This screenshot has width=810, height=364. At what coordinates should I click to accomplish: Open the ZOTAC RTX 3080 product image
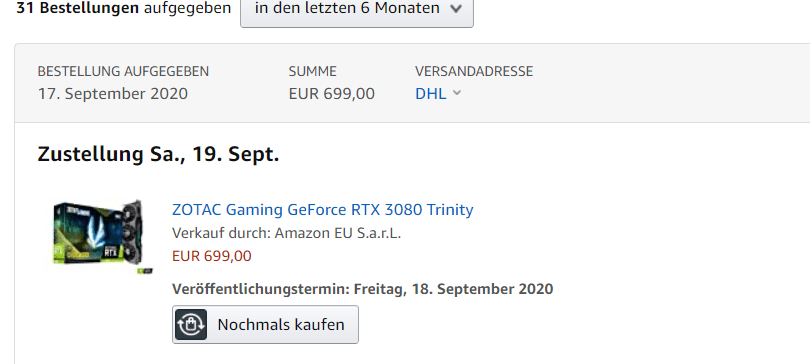[102, 236]
